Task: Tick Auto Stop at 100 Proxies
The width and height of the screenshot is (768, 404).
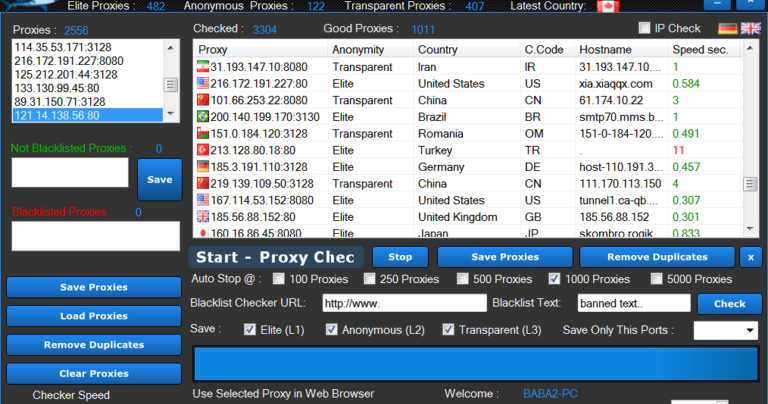Action: [x=279, y=279]
